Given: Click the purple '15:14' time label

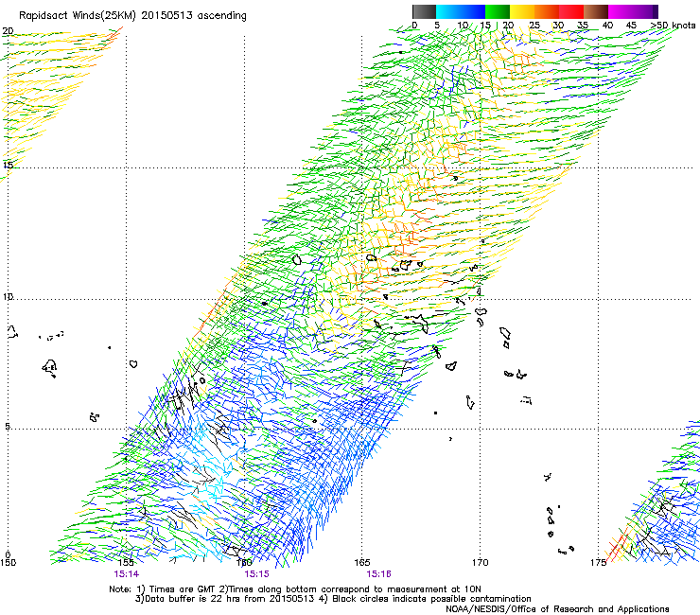Looking at the screenshot, I should (x=127, y=574).
